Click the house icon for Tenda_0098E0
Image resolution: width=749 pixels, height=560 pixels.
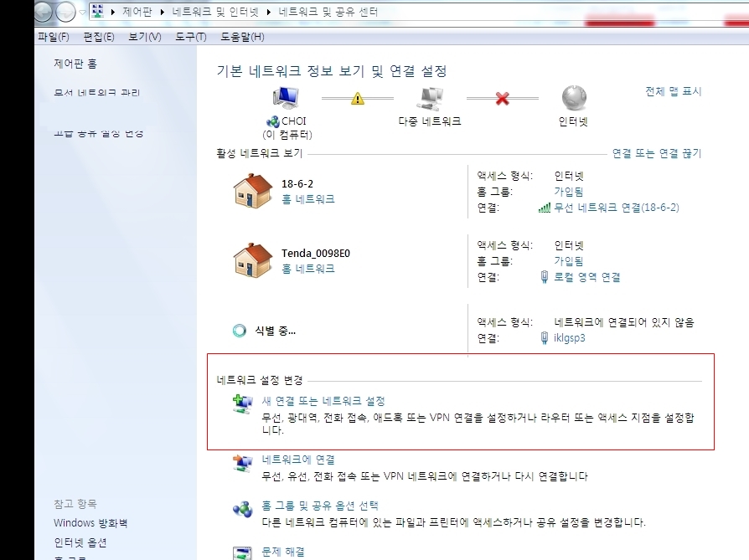252,260
